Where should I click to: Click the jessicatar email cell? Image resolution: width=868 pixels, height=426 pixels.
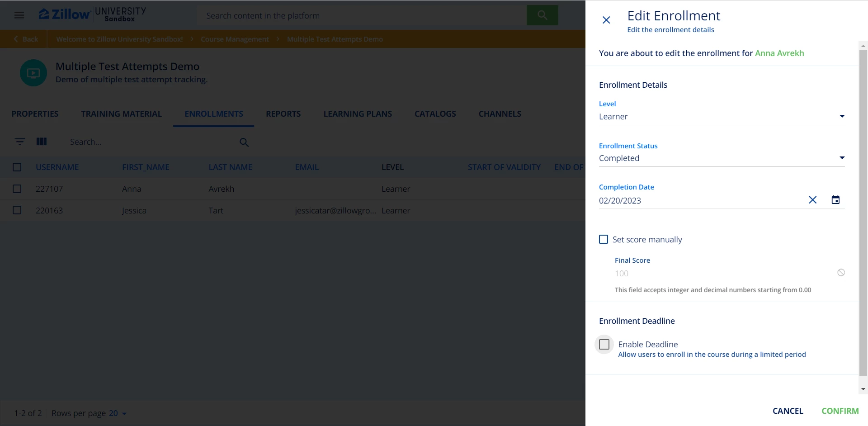click(x=335, y=211)
